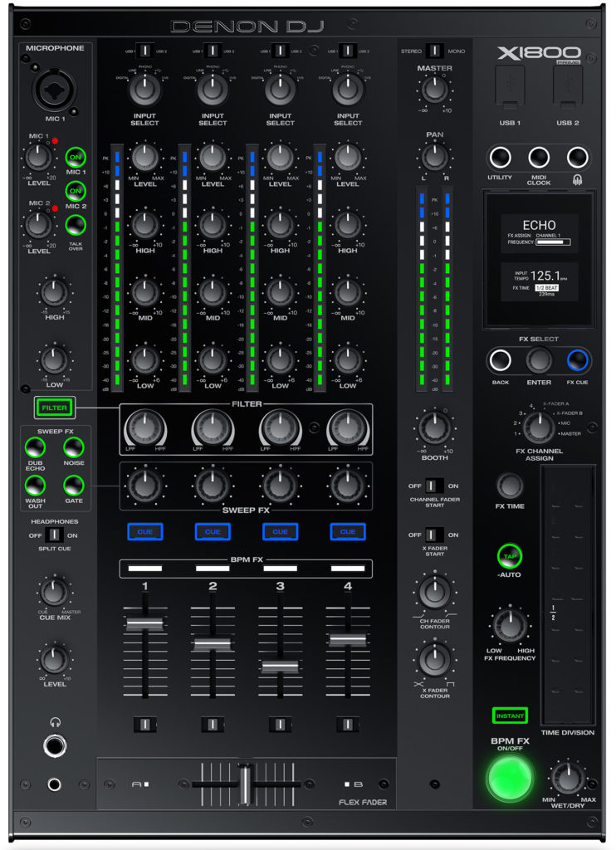Turn the FX Time knob
The image size is (616, 850).
point(510,486)
